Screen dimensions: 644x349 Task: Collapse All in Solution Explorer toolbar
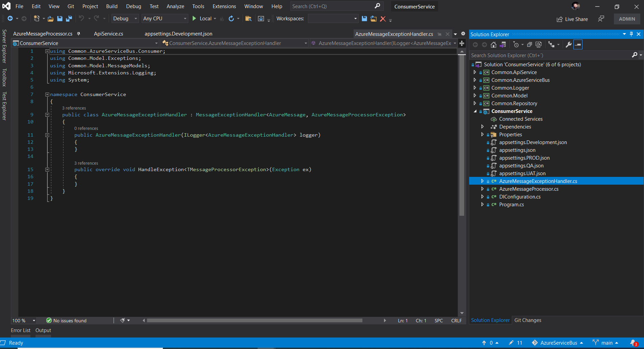(x=529, y=44)
